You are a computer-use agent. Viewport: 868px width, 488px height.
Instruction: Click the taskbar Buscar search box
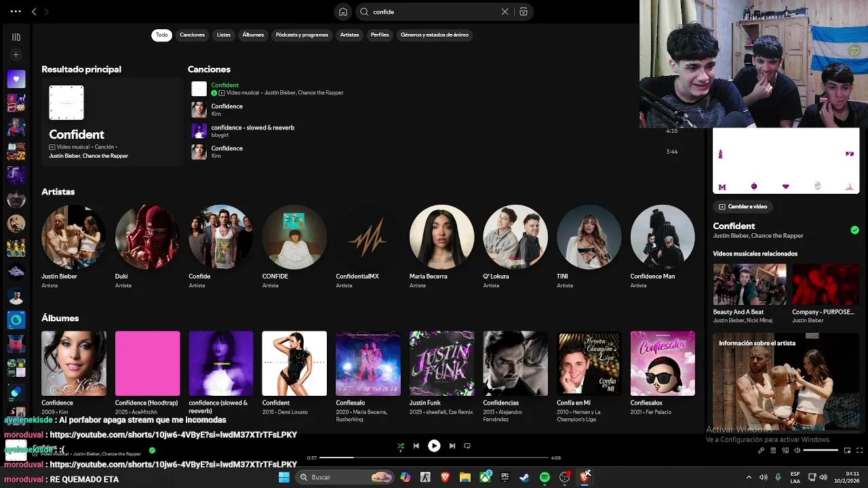tap(346, 477)
